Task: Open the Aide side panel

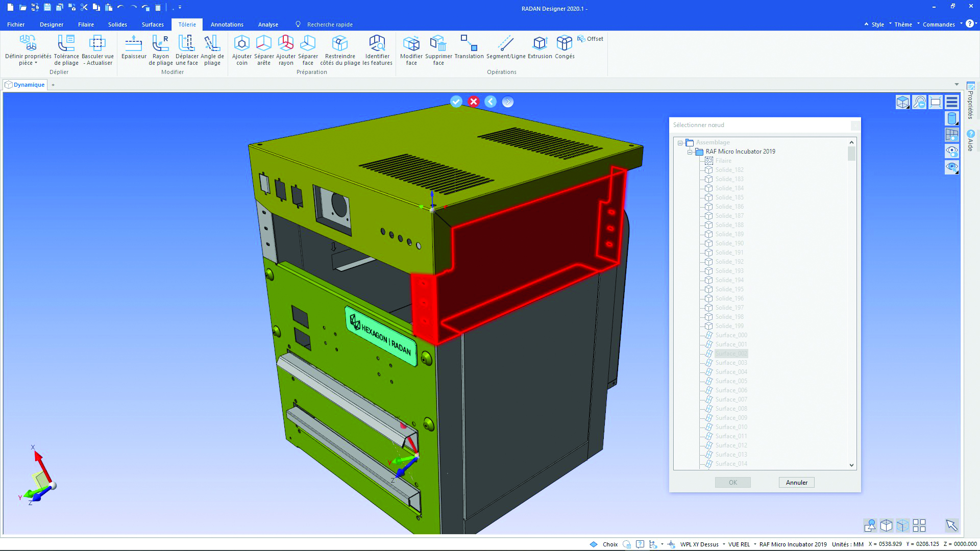Action: coord(970,140)
